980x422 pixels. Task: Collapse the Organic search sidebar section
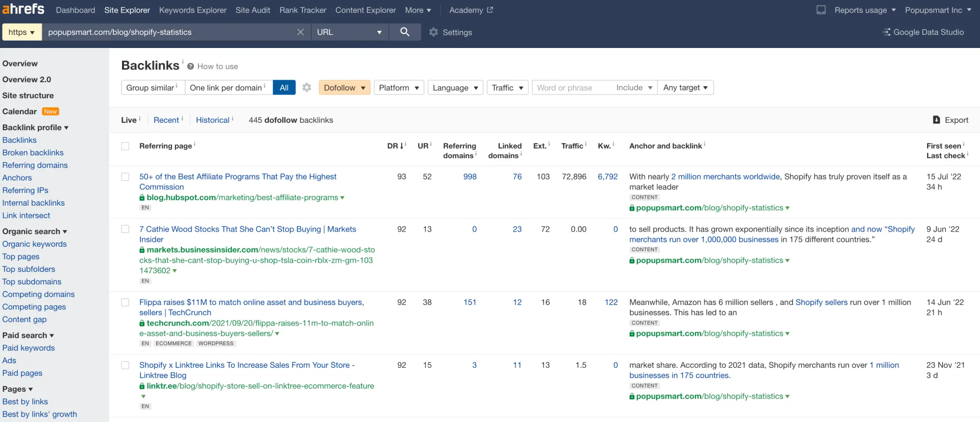[x=35, y=231]
